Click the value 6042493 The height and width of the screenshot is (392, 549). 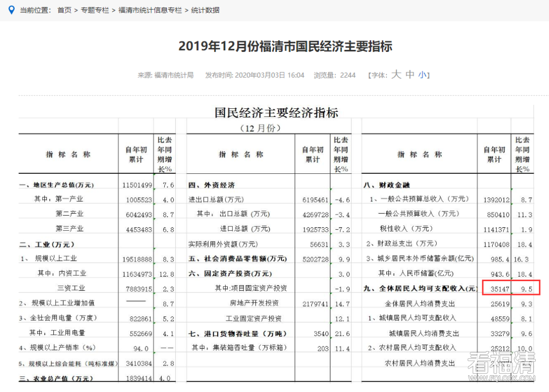point(139,215)
